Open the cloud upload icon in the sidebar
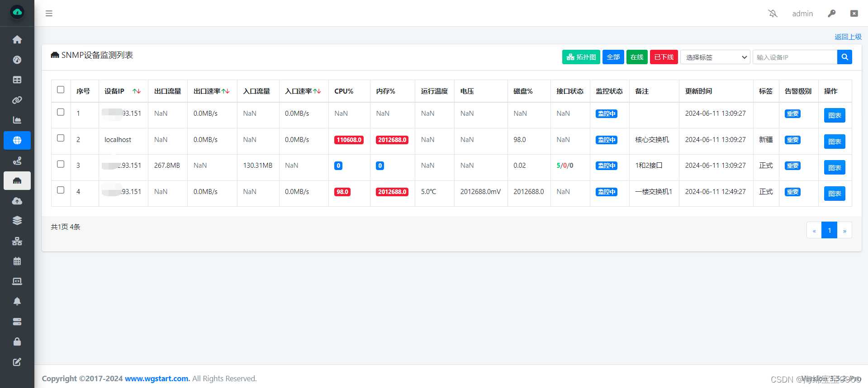 [17, 201]
